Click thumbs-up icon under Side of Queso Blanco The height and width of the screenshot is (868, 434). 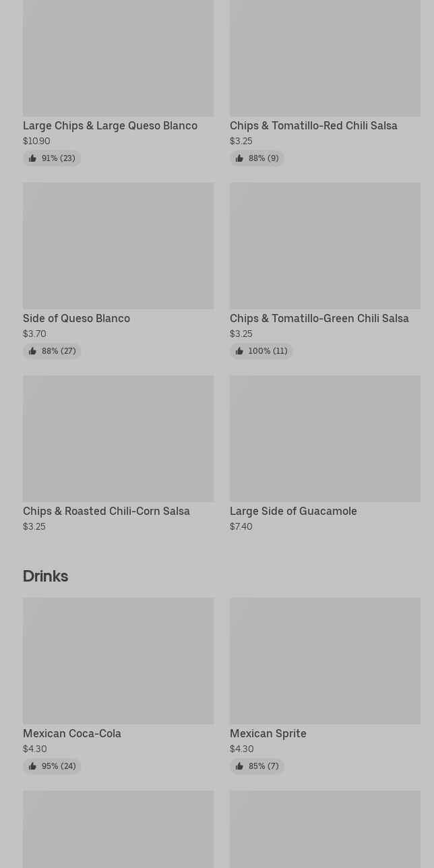(x=32, y=351)
